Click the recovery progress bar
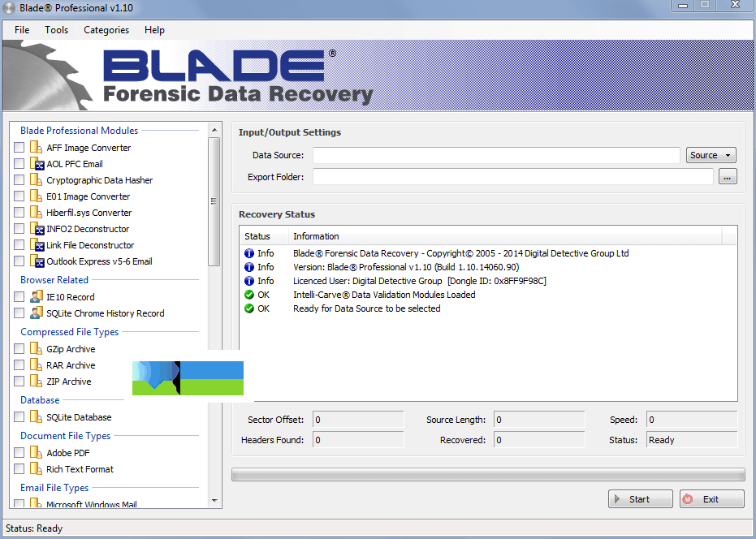 click(x=488, y=474)
